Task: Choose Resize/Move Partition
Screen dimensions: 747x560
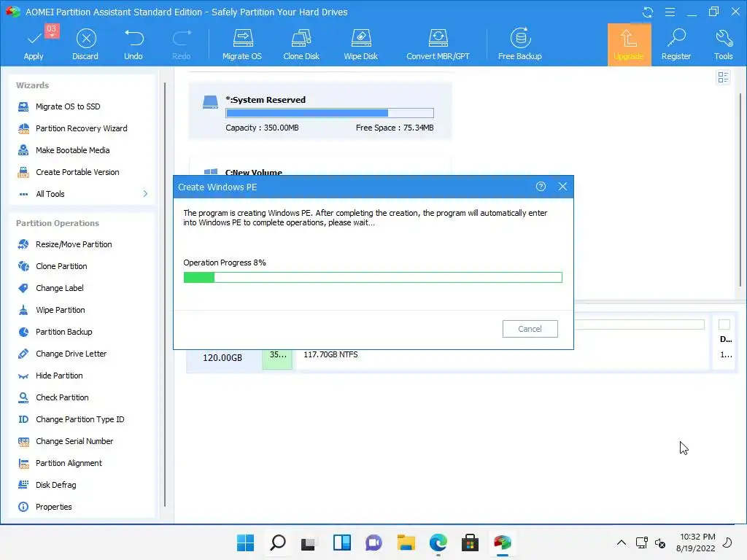Action: point(74,244)
